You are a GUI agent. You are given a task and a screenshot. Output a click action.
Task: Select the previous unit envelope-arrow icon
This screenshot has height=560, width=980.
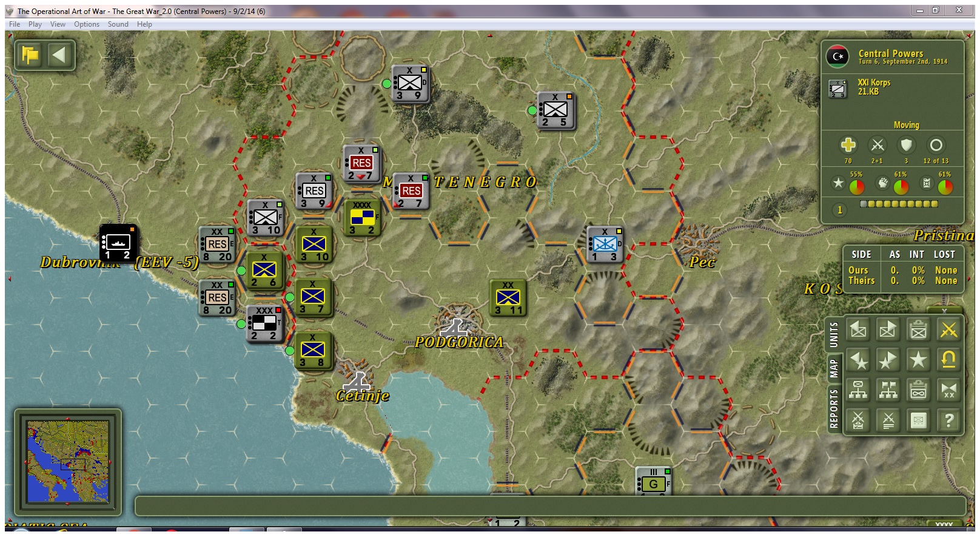(x=858, y=329)
